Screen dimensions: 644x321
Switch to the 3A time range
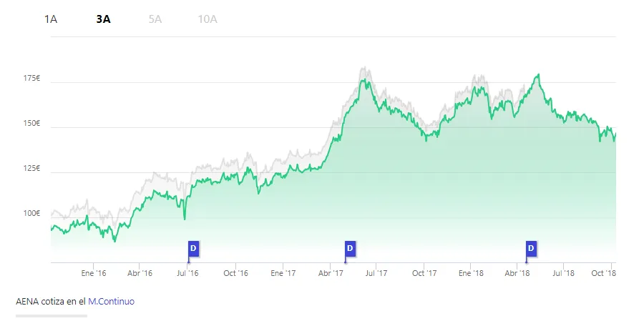[x=103, y=19]
